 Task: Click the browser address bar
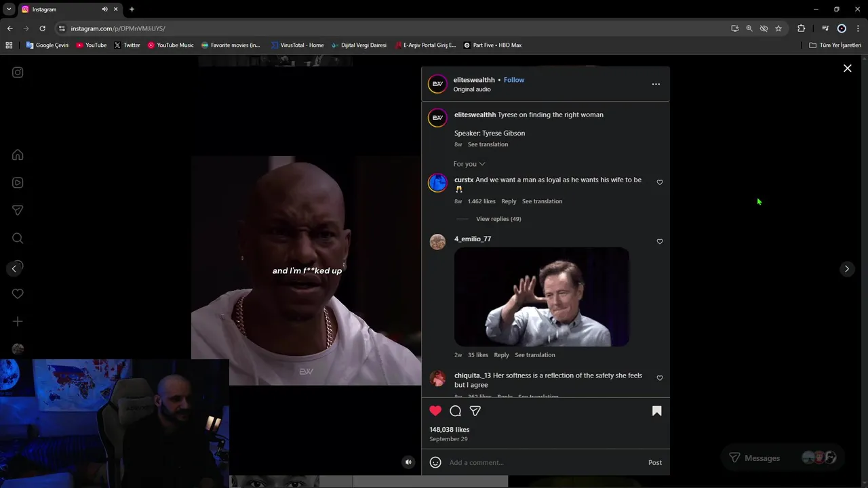pyautogui.click(x=393, y=28)
